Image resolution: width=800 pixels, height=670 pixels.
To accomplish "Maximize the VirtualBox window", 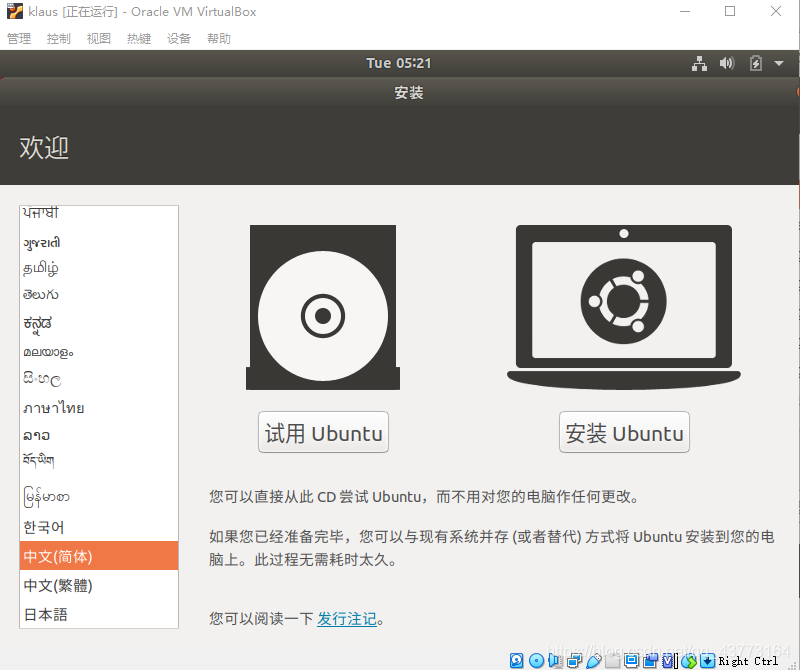I will (x=730, y=11).
